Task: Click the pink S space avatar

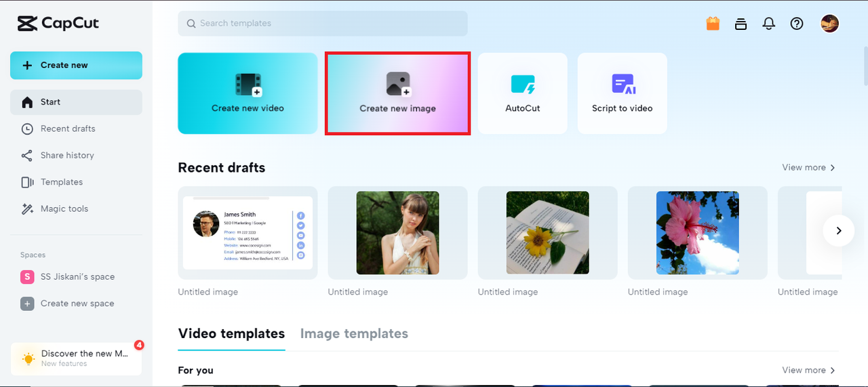Action: click(x=27, y=276)
